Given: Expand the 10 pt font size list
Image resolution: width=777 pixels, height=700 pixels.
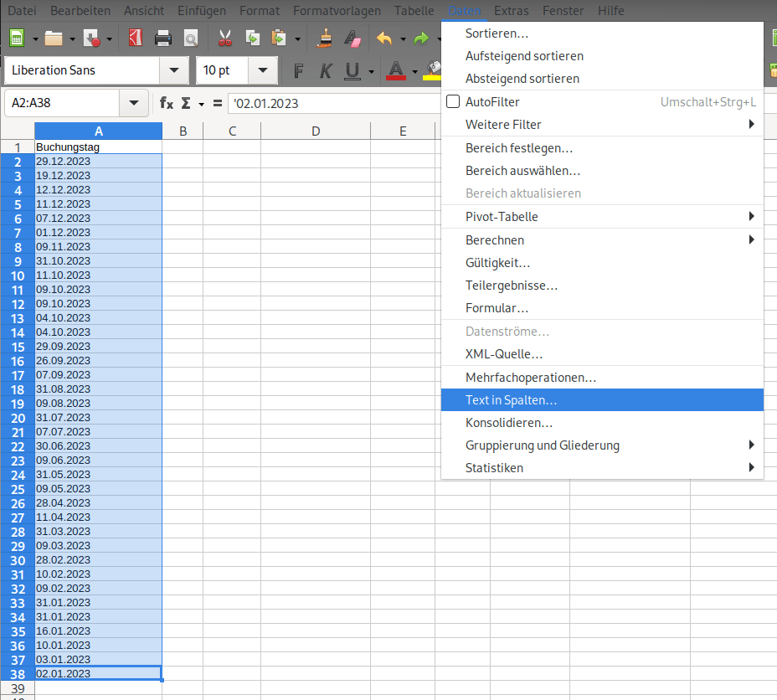Looking at the screenshot, I should click(x=263, y=70).
